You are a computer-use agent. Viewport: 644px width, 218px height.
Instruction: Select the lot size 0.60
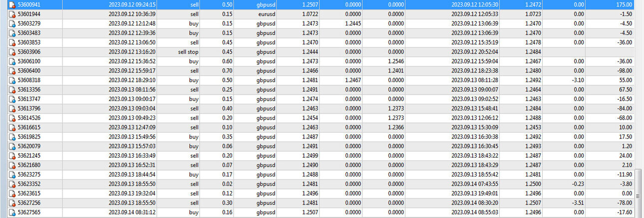click(227, 61)
